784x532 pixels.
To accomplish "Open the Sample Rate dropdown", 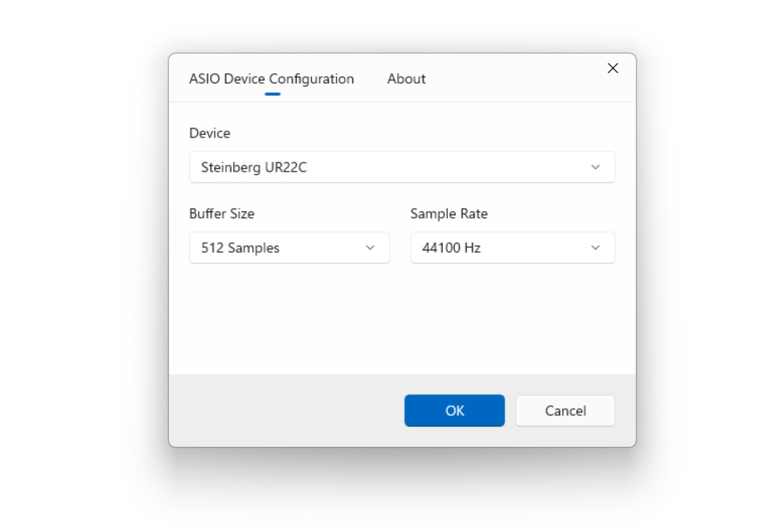I will pos(512,248).
